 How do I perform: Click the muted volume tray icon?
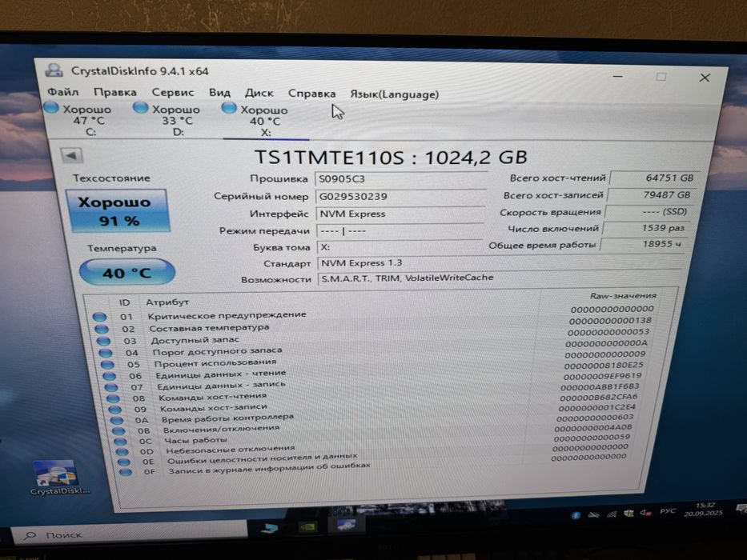[x=645, y=512]
